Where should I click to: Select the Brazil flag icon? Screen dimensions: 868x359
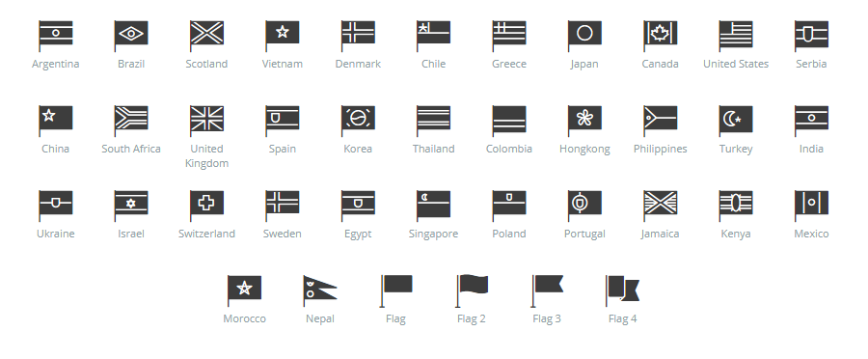click(131, 36)
